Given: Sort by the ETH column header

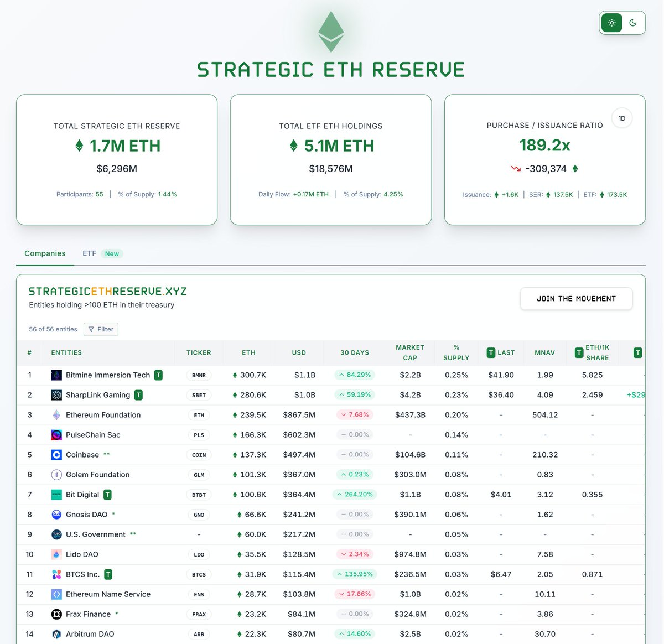Looking at the screenshot, I should [x=248, y=352].
